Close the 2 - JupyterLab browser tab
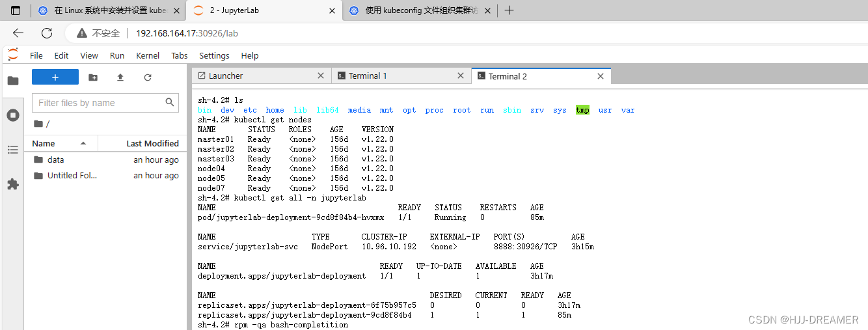Viewport: 868px width, 330px height. [332, 10]
